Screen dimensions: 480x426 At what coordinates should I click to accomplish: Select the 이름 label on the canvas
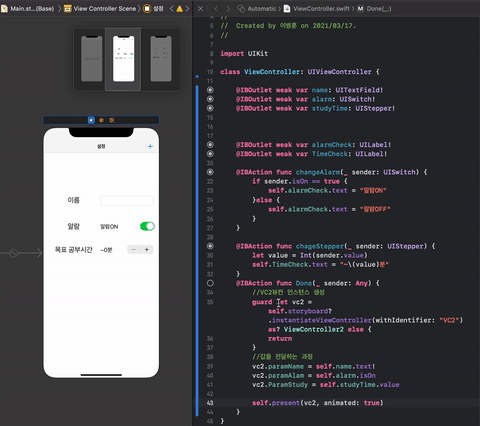pos(73,200)
